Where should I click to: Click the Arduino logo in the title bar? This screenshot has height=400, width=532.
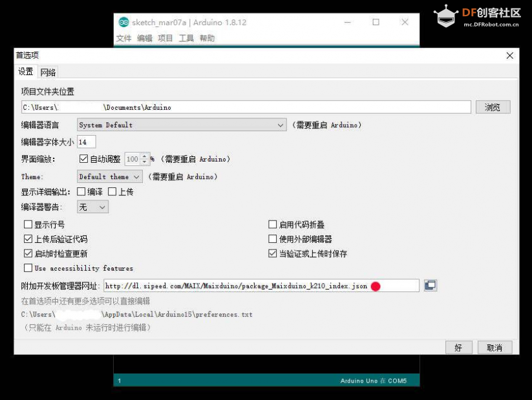[x=123, y=23]
